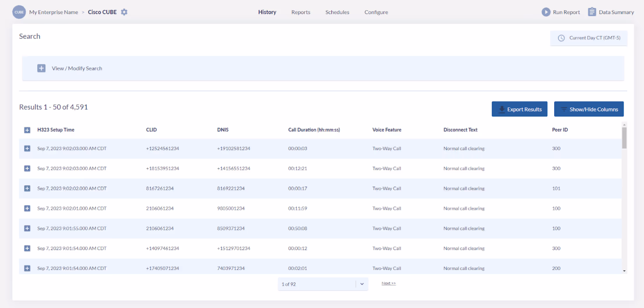Open the Data Summary clipboard icon

pos(592,12)
